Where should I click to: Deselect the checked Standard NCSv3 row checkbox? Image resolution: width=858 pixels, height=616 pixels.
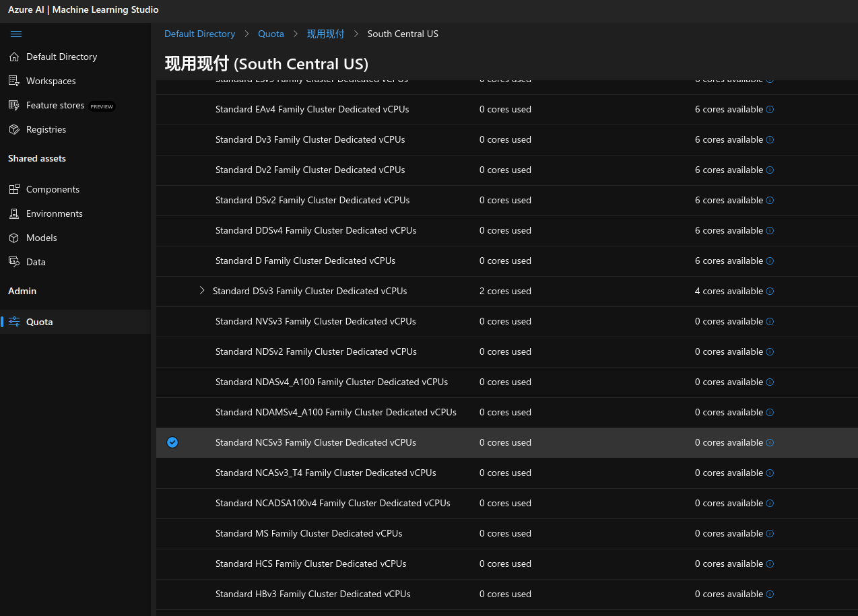click(172, 442)
